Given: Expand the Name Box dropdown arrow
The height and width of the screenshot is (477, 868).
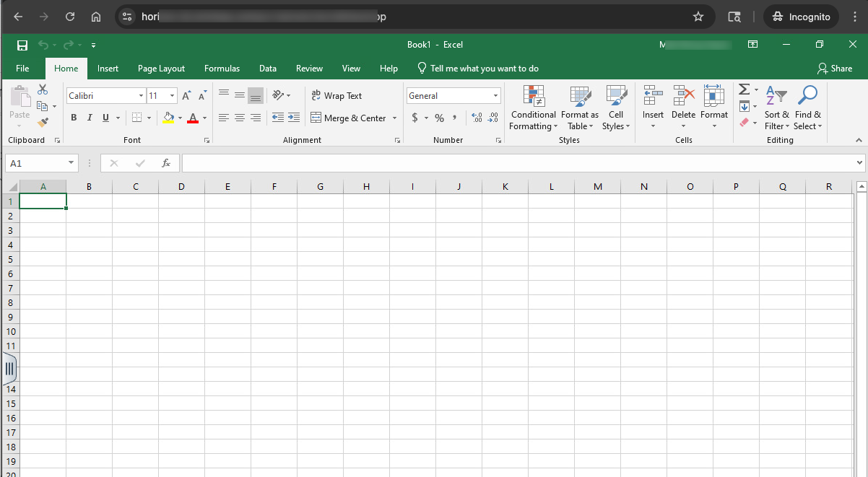Looking at the screenshot, I should coord(71,164).
